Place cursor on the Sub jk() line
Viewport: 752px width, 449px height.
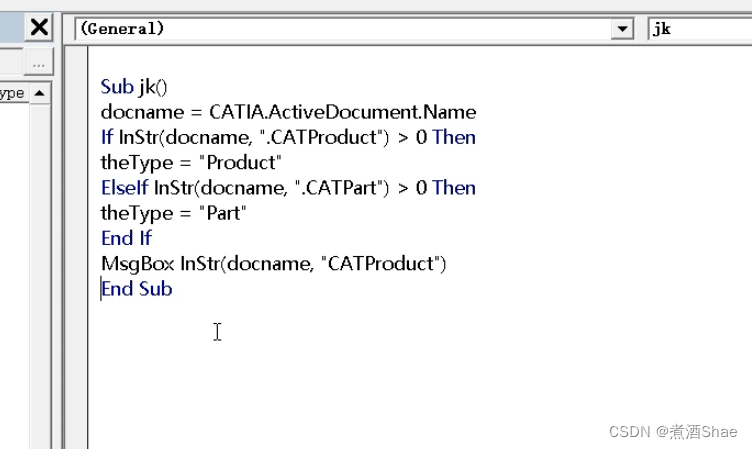(141, 87)
